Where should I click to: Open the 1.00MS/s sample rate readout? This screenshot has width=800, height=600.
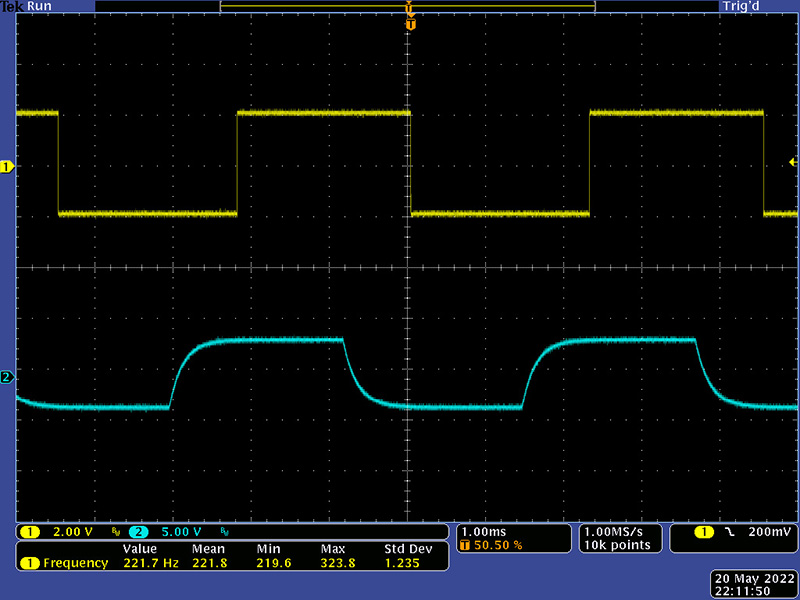tap(617, 531)
